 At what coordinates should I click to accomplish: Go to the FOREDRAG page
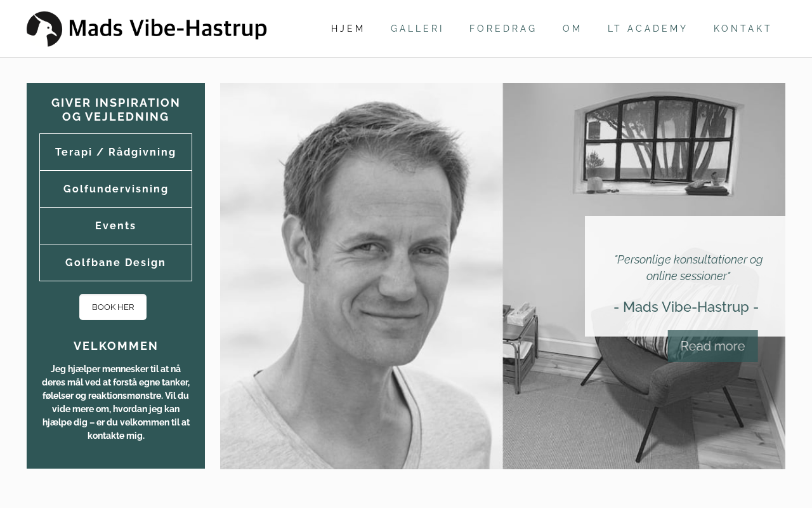pyautogui.click(x=502, y=29)
